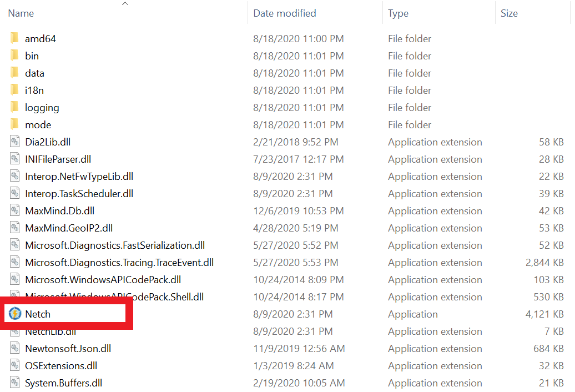This screenshot has width=575, height=392.
Task: Select OSExtensions.dll file name
Action: pyautogui.click(x=61, y=366)
